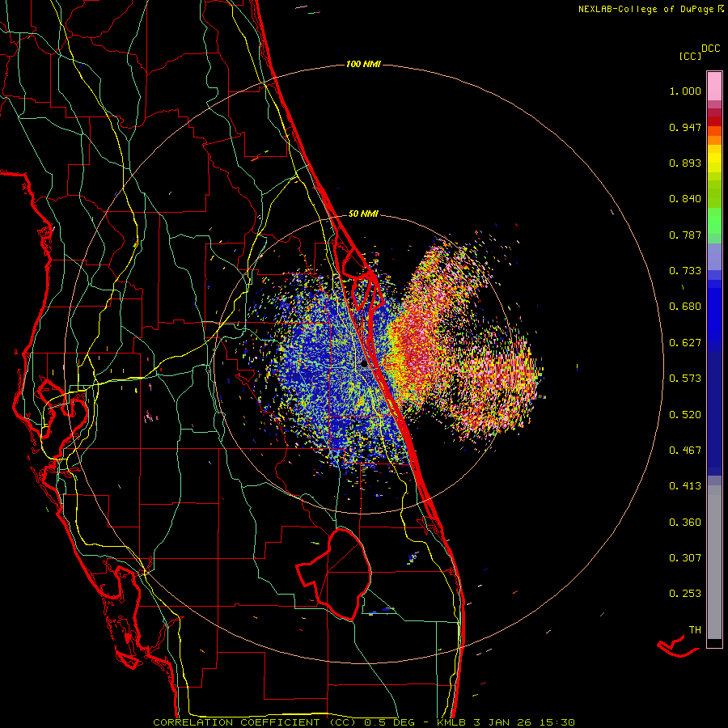Click the 0.253 scale value

pyautogui.click(x=685, y=594)
